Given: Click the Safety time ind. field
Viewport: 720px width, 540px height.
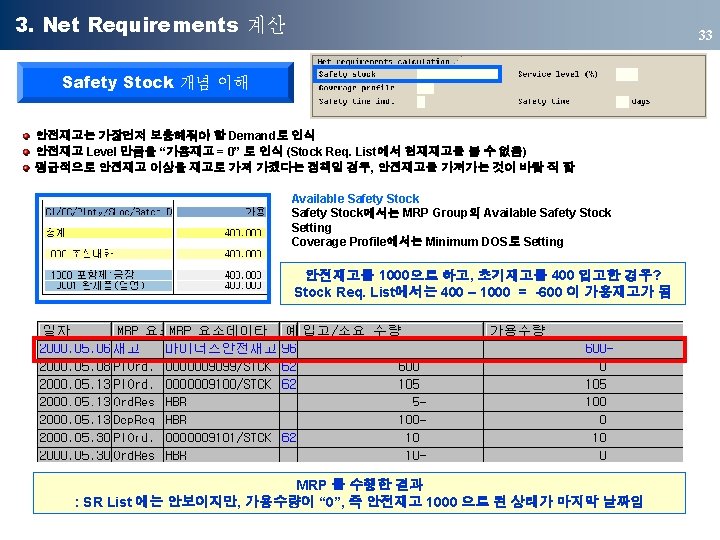Looking at the screenshot, I should click(x=421, y=101).
